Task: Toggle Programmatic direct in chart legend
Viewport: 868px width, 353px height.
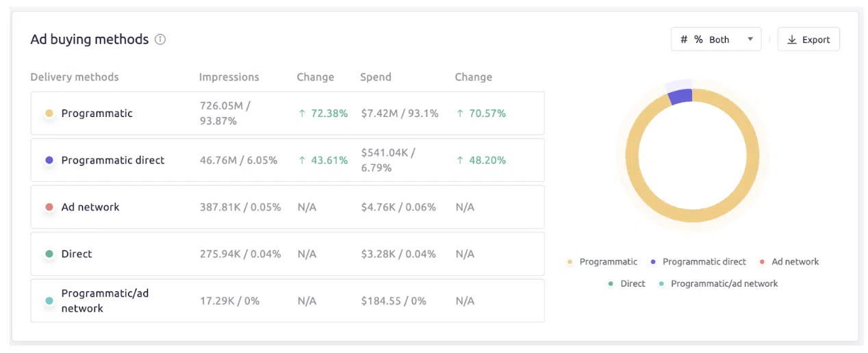Action: tap(704, 262)
